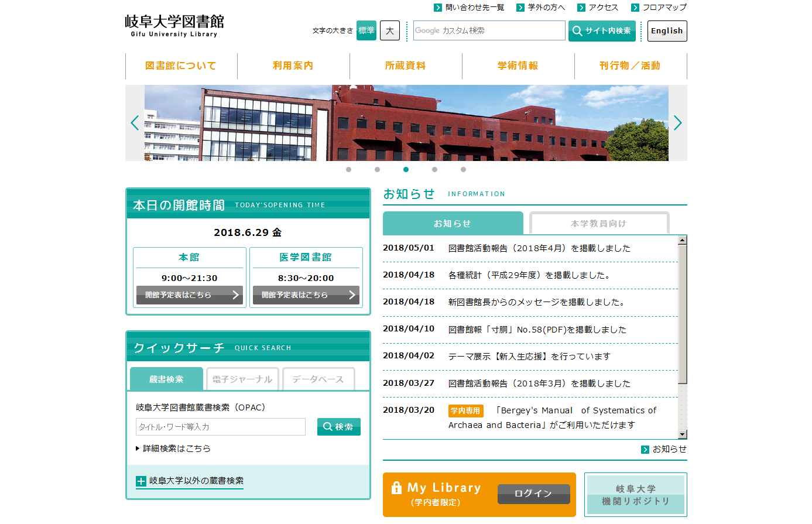Open 詳細検索はこちら link
Image resolution: width=812 pixels, height=524 pixels.
(173, 448)
